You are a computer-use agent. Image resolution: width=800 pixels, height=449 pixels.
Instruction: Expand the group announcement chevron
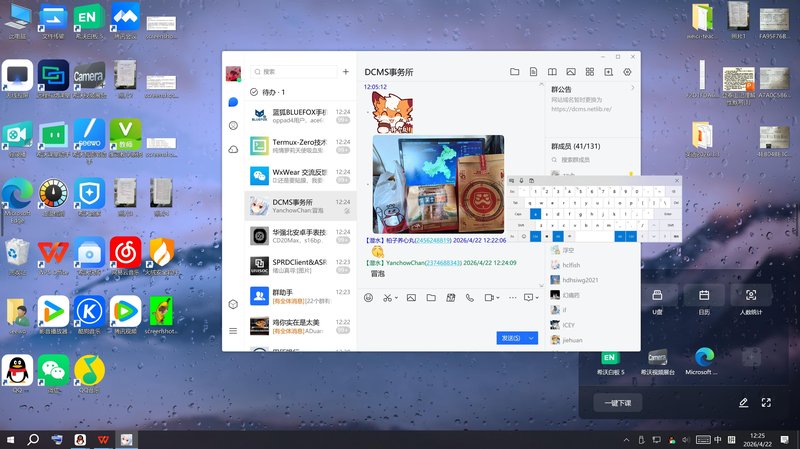click(632, 88)
